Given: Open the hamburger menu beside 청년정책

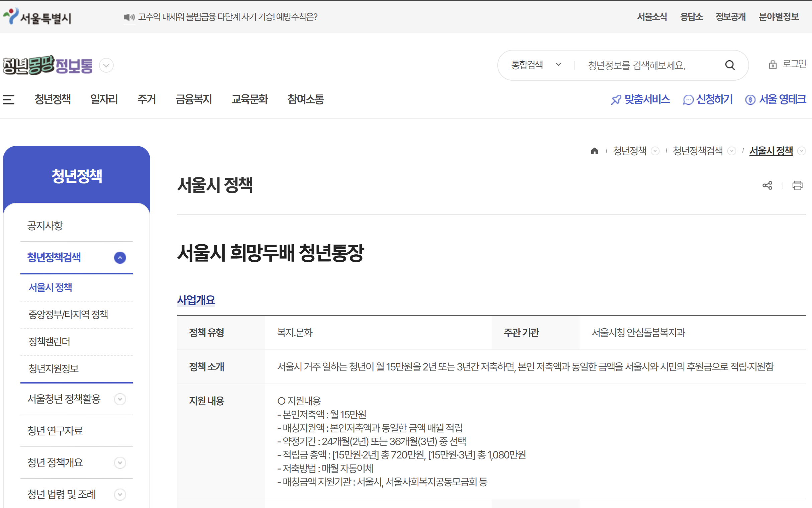Looking at the screenshot, I should pyautogui.click(x=9, y=99).
